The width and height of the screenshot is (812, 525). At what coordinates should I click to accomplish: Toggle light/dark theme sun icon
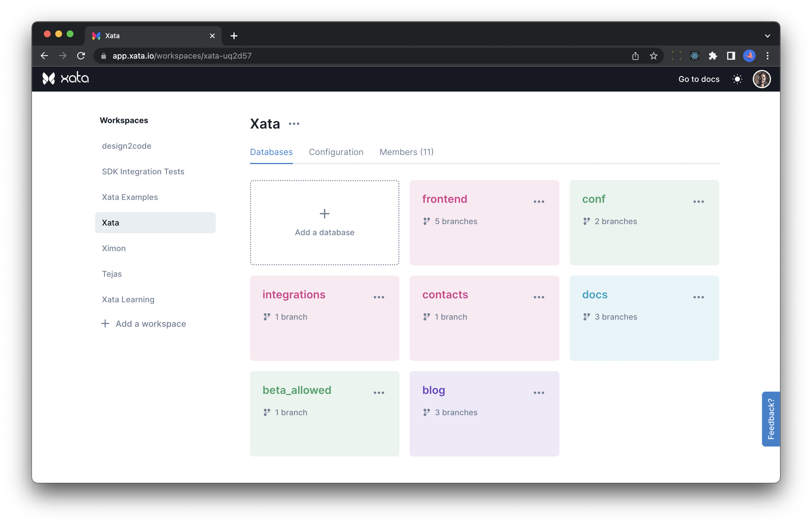click(x=737, y=79)
